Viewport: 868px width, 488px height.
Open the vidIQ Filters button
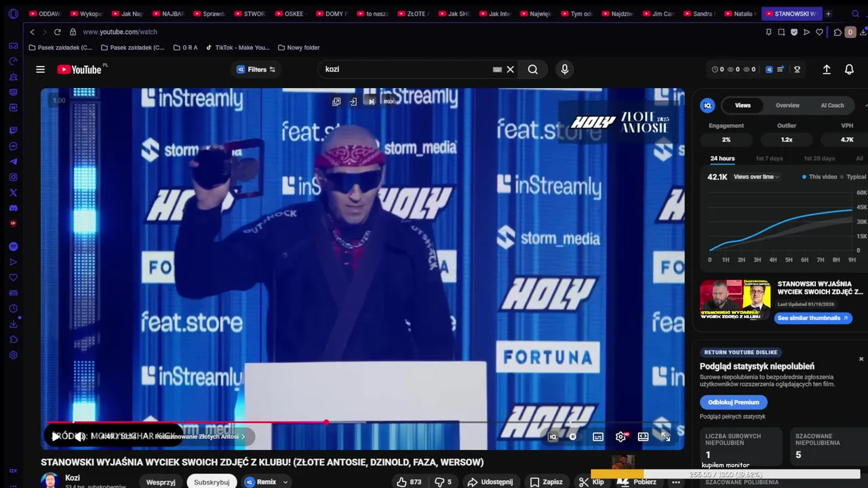256,69
